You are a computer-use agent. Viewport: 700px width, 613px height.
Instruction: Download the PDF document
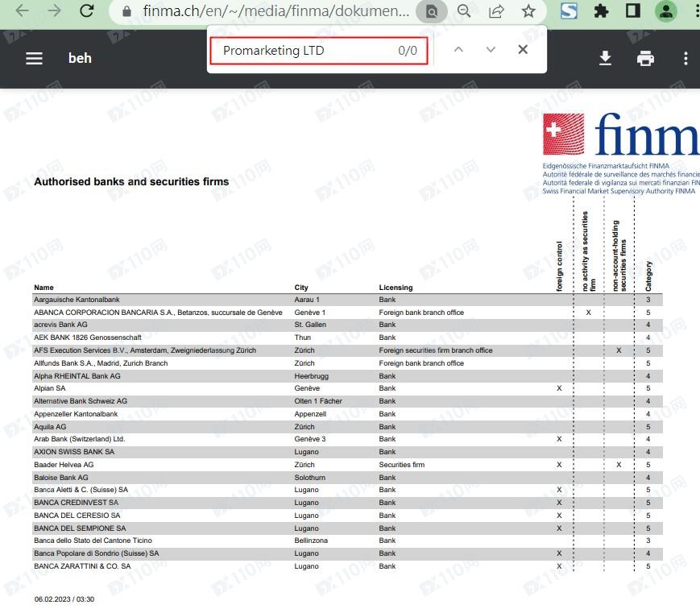(x=605, y=58)
